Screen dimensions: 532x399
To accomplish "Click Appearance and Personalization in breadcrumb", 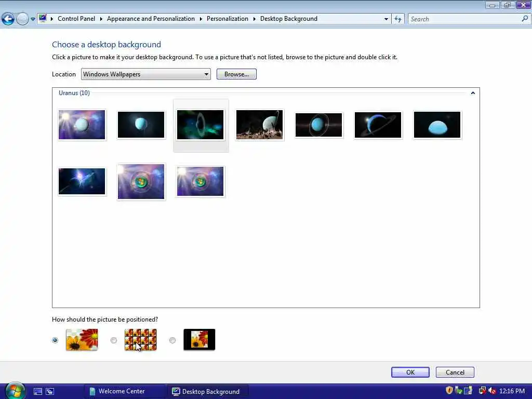I will [151, 19].
